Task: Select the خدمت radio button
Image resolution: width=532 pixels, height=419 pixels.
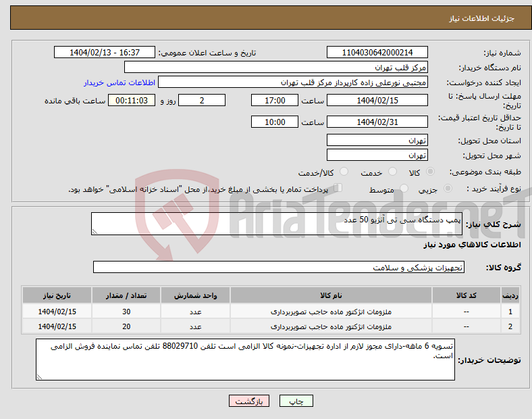Action: tap(392, 172)
